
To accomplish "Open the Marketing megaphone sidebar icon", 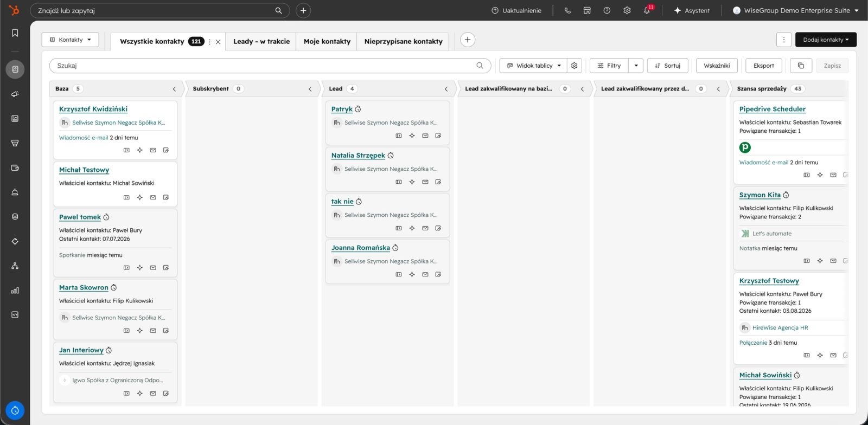I will click(x=15, y=94).
